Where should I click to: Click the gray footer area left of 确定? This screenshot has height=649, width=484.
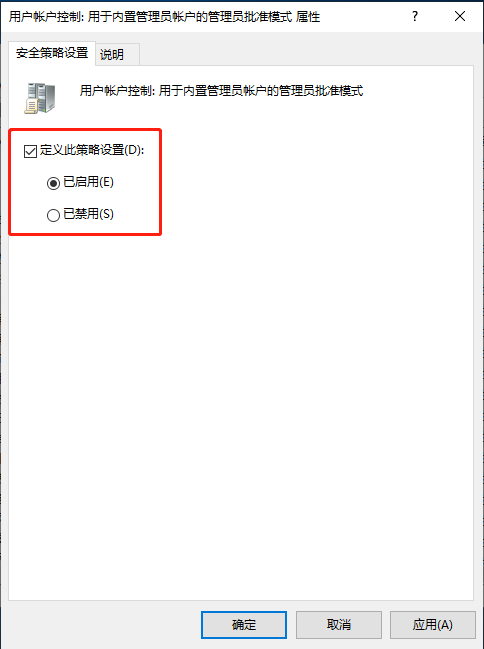[x=101, y=625]
